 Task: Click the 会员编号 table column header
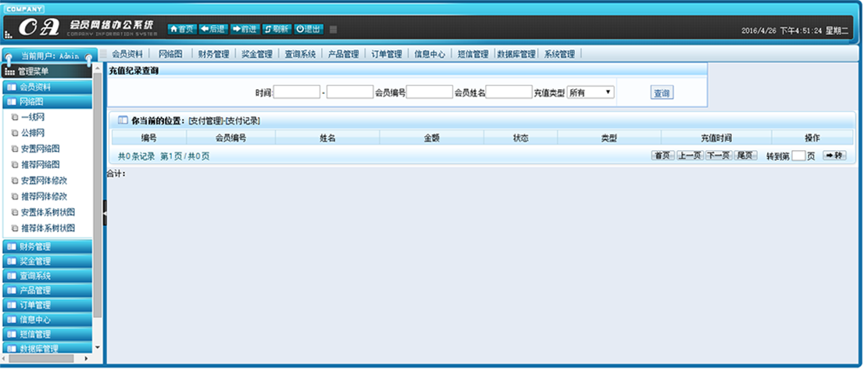tap(230, 138)
